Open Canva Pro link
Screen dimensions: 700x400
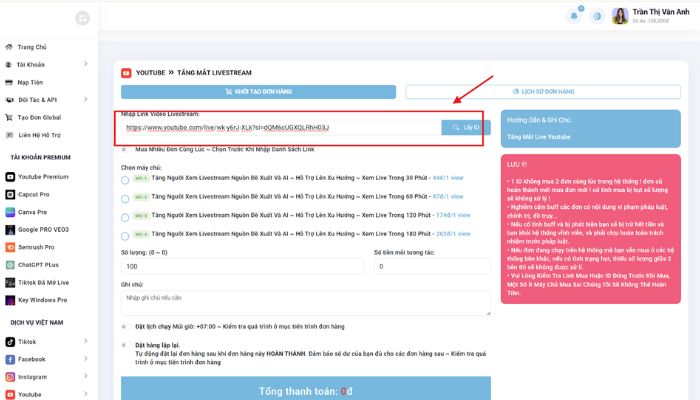33,212
